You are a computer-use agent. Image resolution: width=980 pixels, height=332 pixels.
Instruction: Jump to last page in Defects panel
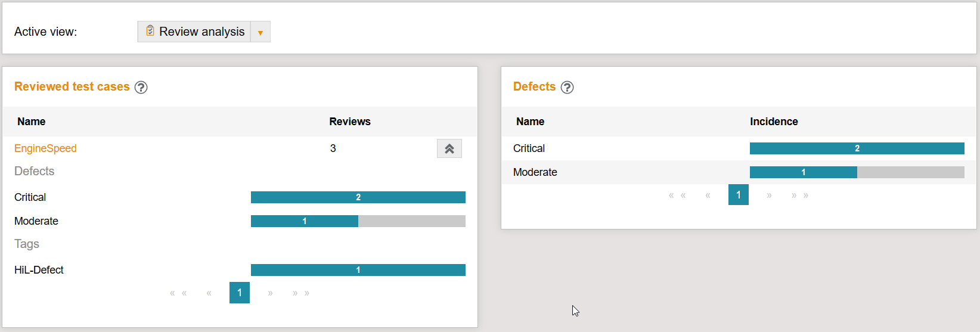[799, 195]
